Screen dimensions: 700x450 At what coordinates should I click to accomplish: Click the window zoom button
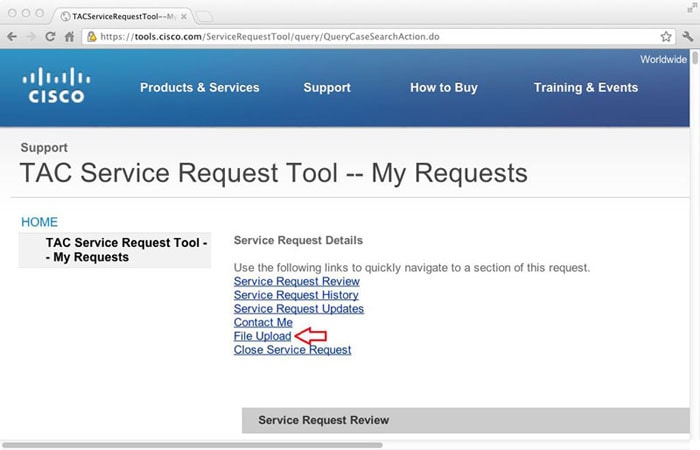click(40, 13)
